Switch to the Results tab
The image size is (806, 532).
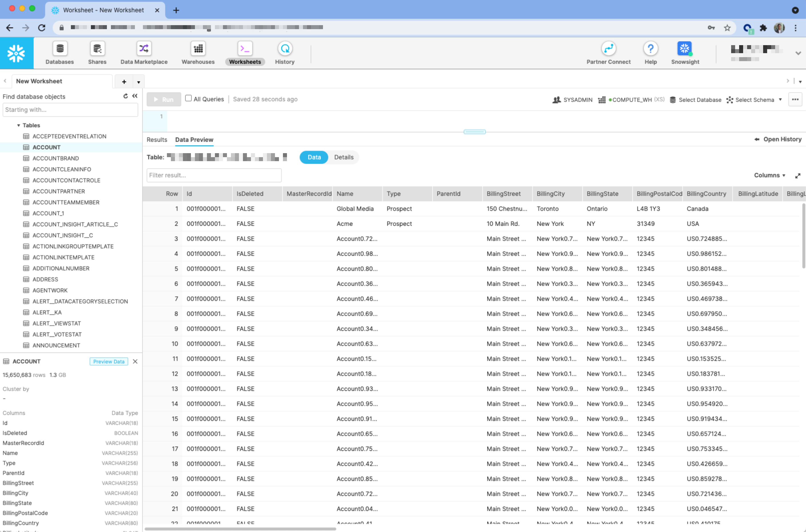[x=157, y=140]
